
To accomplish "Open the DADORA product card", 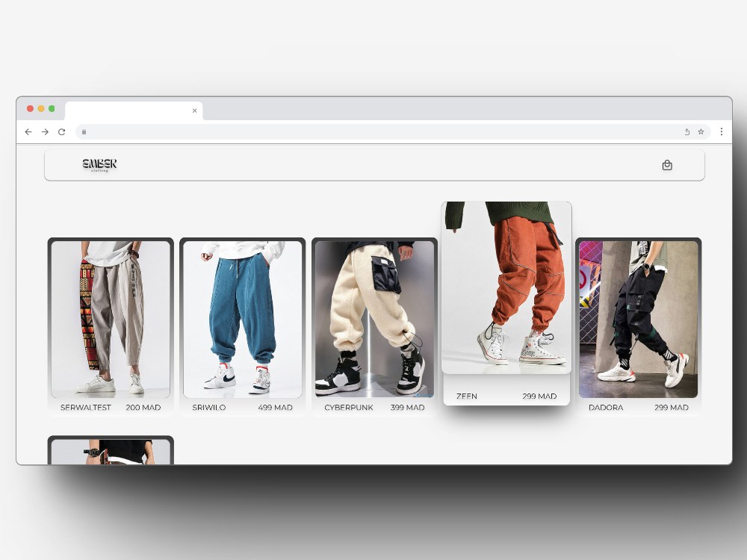I will coord(639,320).
